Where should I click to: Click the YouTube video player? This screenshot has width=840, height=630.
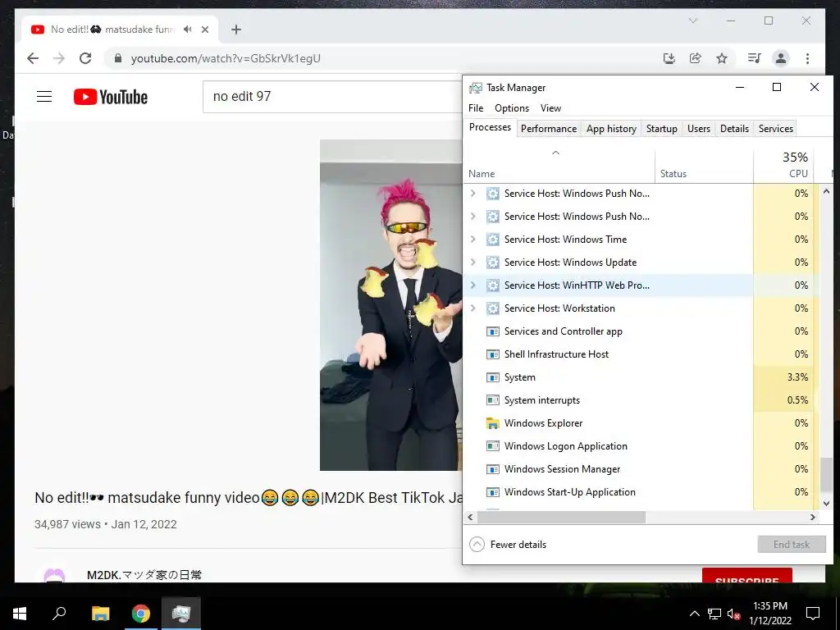click(x=391, y=305)
